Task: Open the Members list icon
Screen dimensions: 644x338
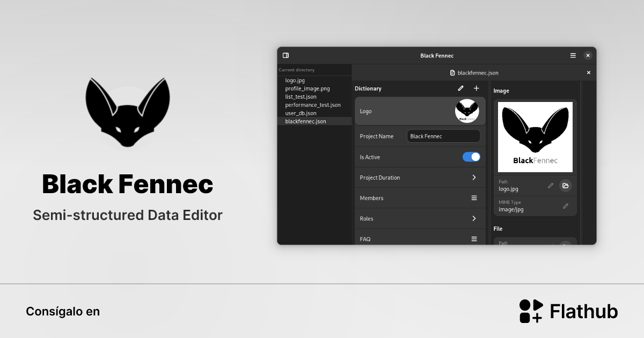Action: 474,198
